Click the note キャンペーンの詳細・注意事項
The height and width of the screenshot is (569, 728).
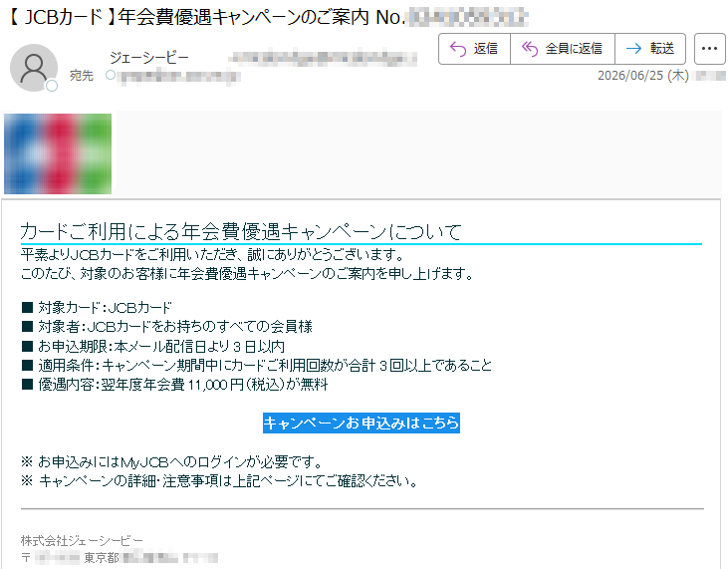[219, 480]
